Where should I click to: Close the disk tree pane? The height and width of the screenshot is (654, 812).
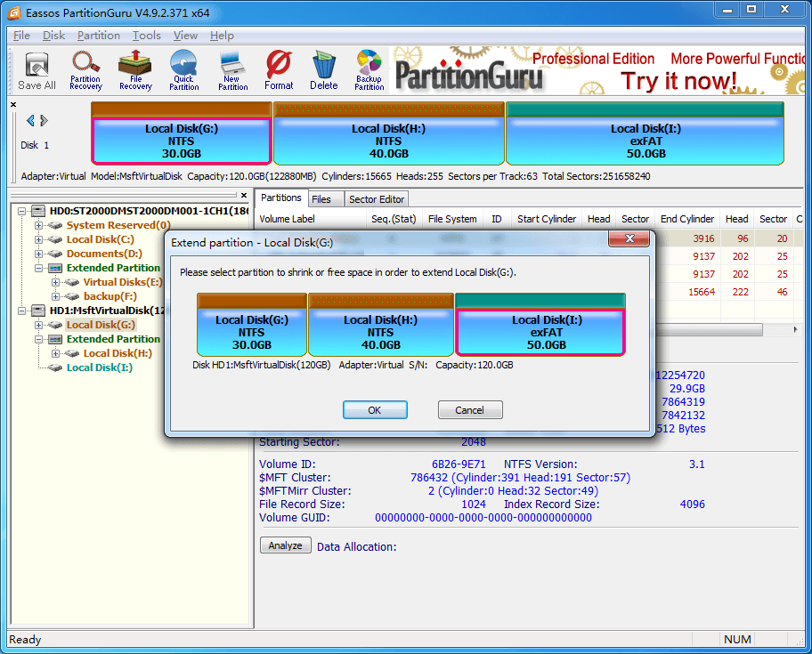pos(244,195)
